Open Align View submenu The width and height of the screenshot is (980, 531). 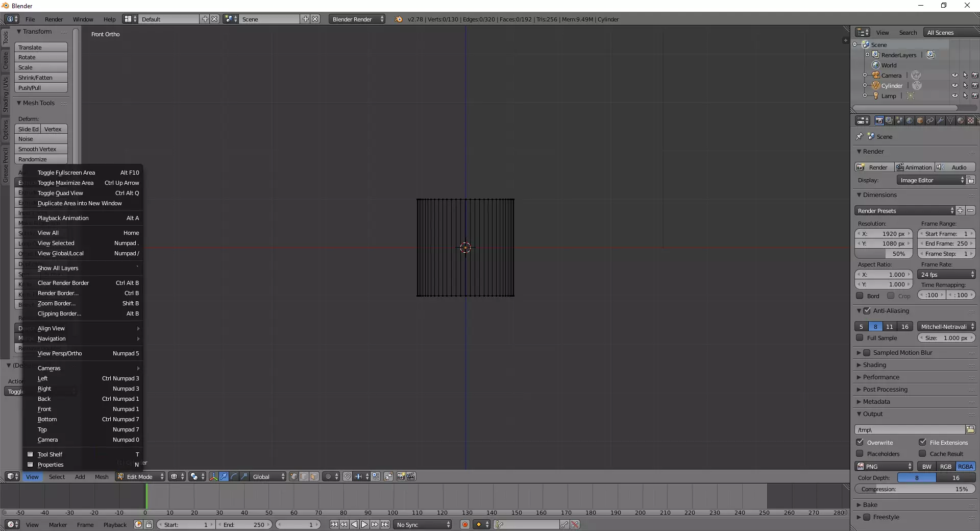tap(83, 328)
